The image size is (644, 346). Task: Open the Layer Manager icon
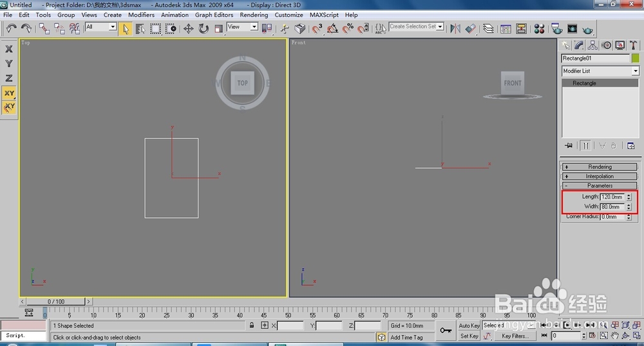[x=488, y=29]
